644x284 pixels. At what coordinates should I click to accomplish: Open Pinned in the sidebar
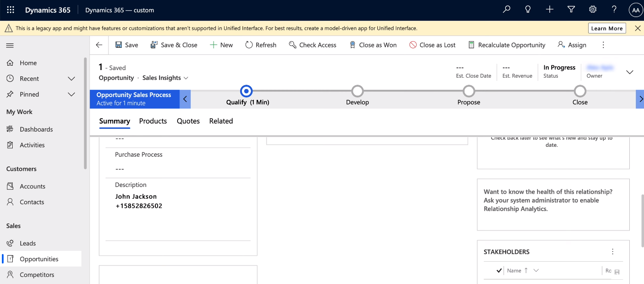29,94
